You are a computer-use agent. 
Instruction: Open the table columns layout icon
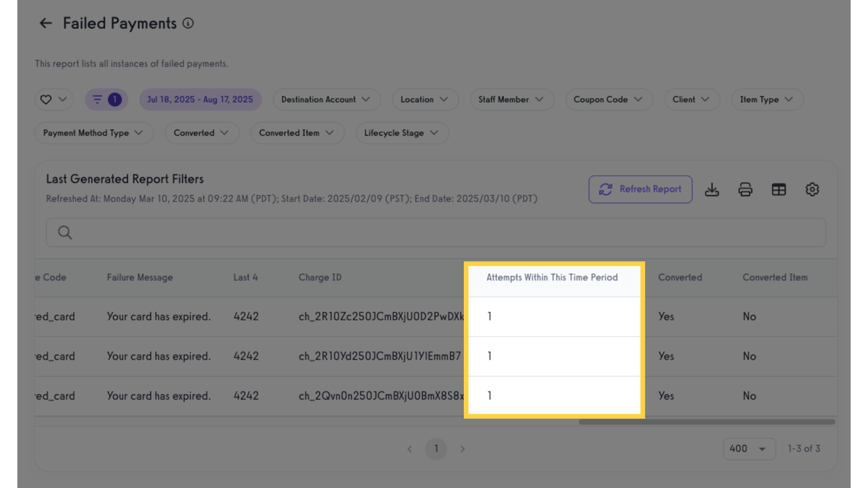pos(779,189)
